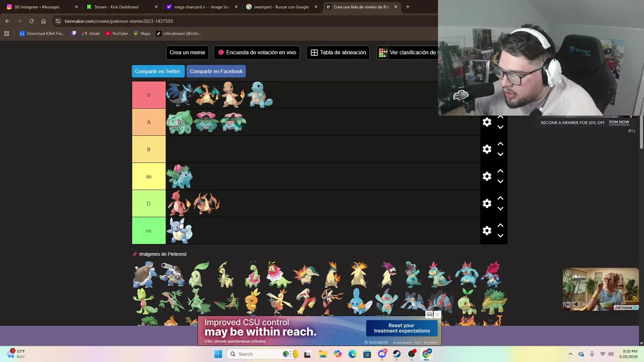Open Discord from the taskbar
The height and width of the screenshot is (362, 644).
click(381, 354)
